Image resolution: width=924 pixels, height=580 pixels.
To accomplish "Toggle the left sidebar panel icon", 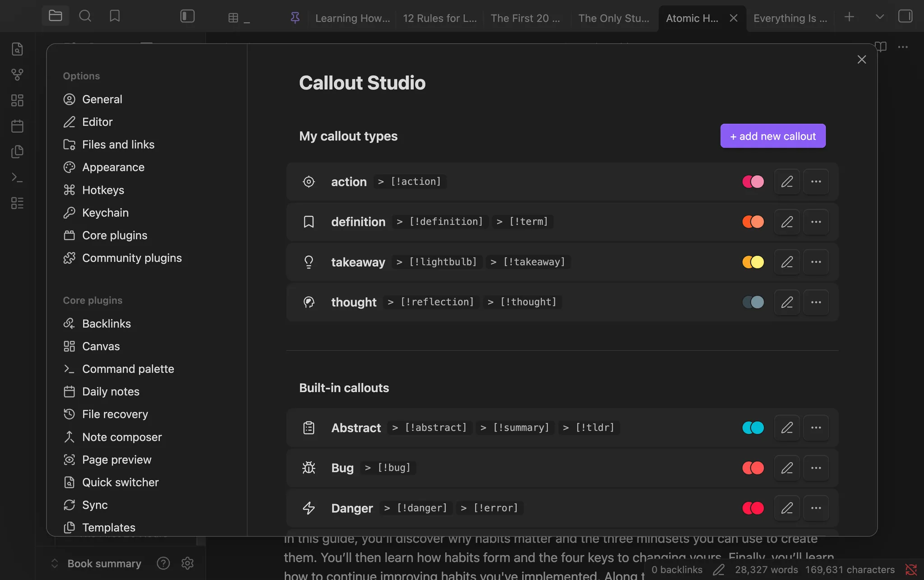I will coord(187,16).
